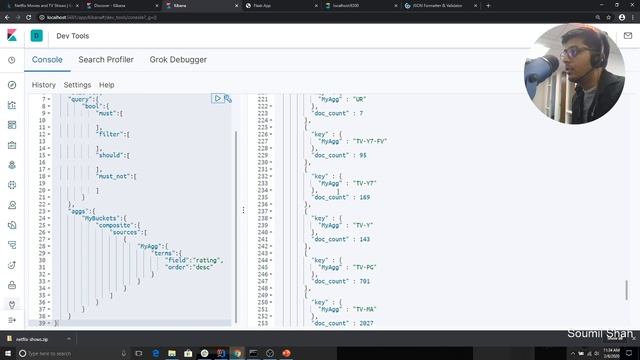The image size is (640, 360).
Task: Open Chrome profile avatar icon
Action: 622,18
